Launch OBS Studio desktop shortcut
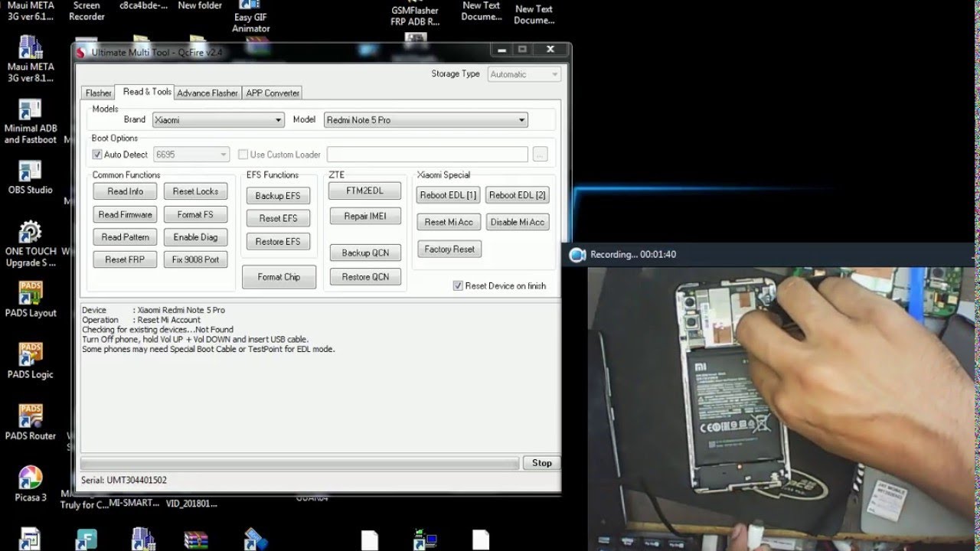This screenshot has height=551, width=980. coord(31,178)
